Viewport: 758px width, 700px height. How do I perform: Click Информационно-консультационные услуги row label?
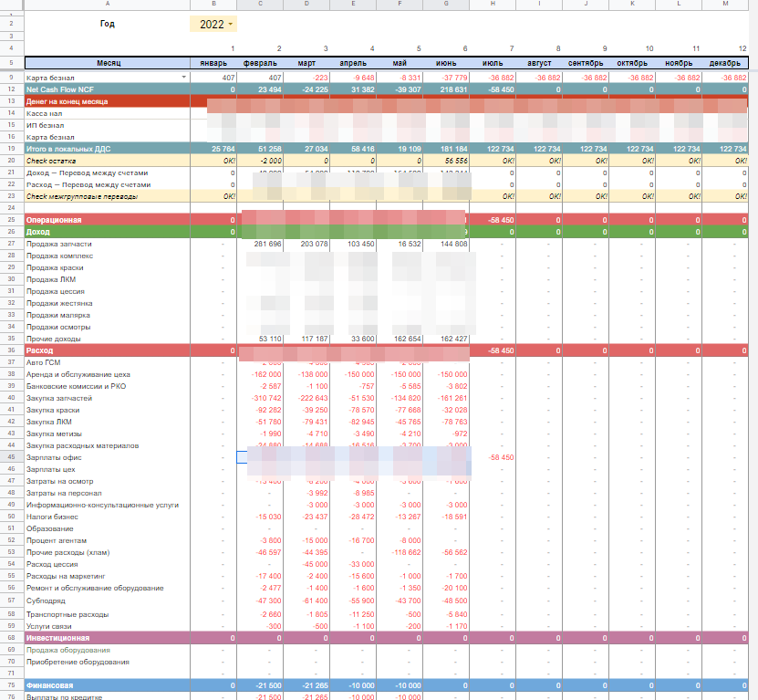[102, 505]
